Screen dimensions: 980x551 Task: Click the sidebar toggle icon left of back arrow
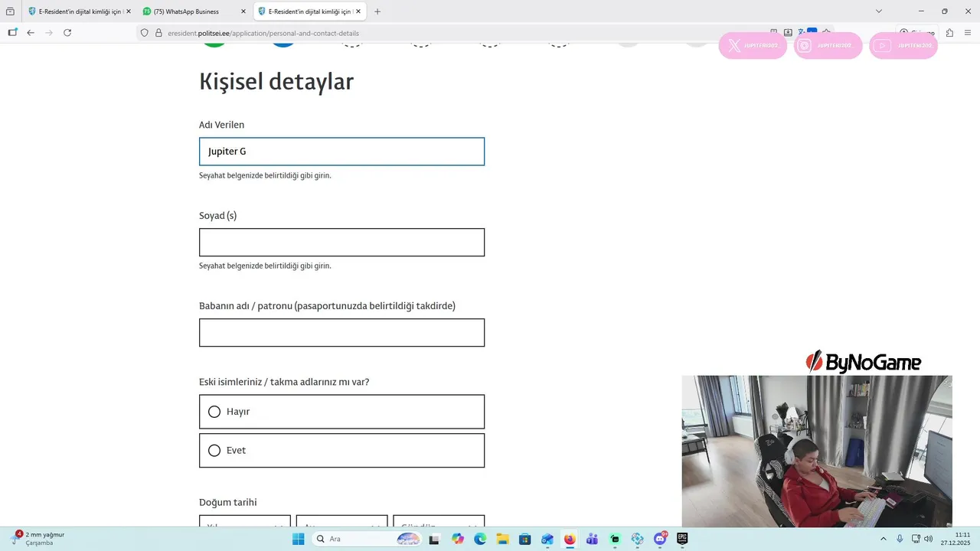(x=12, y=33)
